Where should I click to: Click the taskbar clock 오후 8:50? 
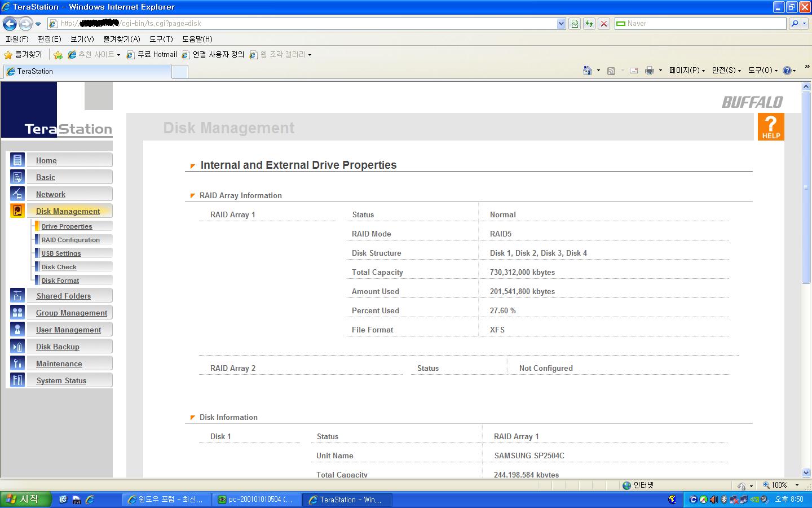789,500
